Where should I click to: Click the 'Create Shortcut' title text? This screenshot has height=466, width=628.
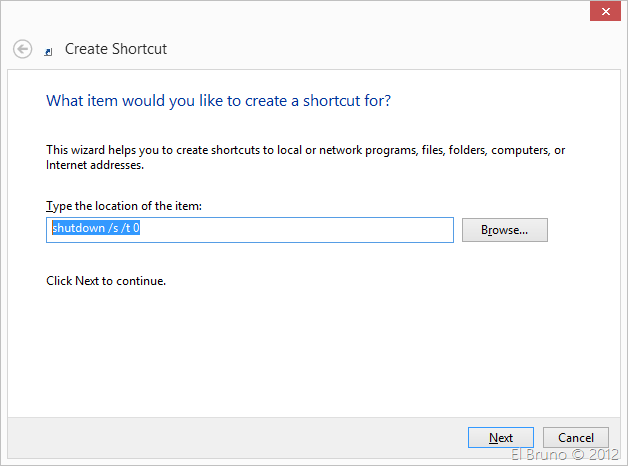point(115,48)
